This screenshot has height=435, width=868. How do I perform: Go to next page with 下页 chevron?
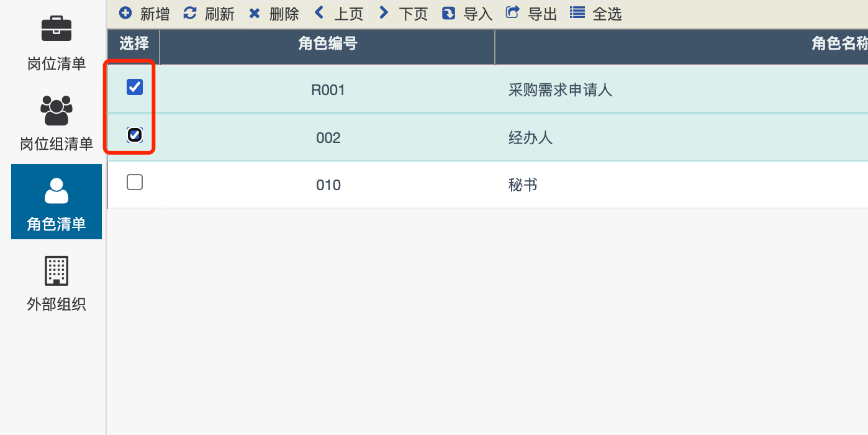point(384,12)
